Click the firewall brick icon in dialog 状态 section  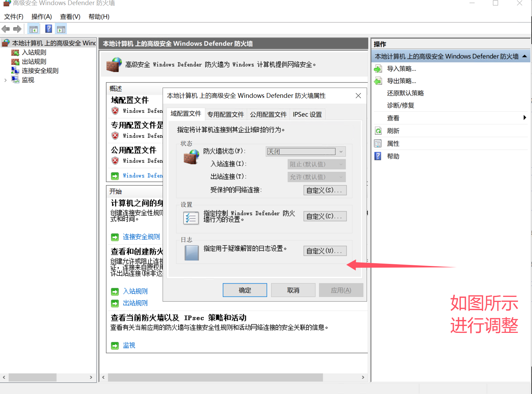[x=191, y=157]
